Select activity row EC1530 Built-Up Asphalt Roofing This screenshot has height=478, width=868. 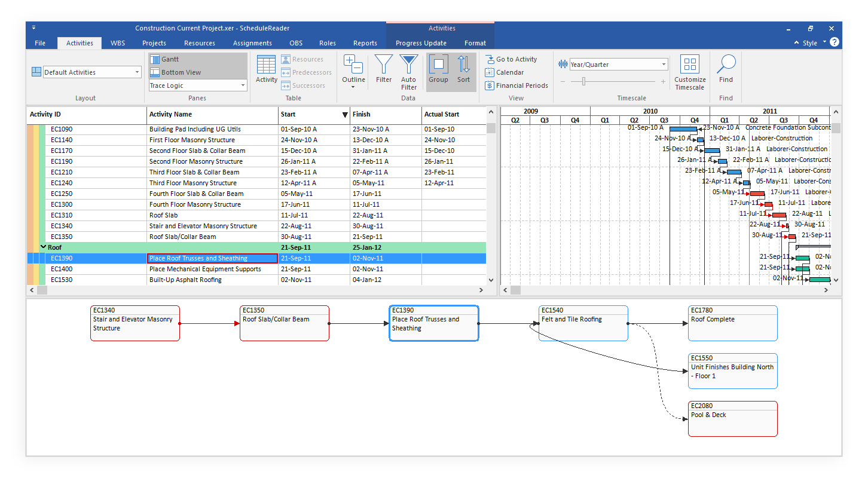click(256, 280)
